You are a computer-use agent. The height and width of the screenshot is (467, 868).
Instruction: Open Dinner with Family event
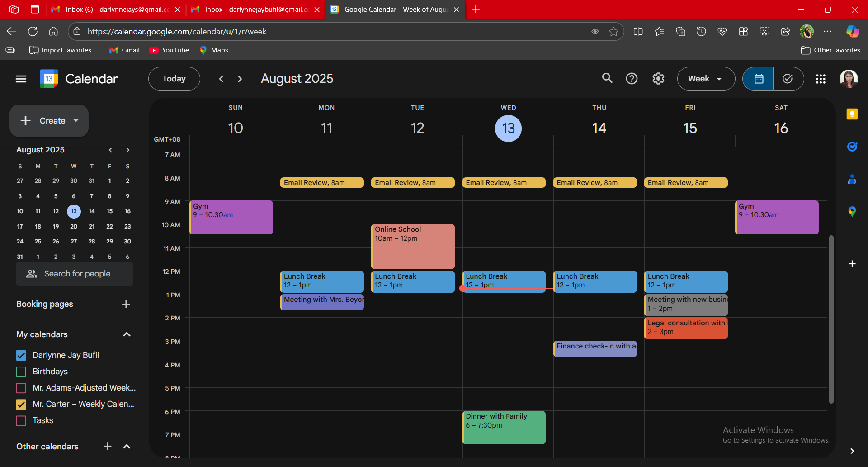504,428
